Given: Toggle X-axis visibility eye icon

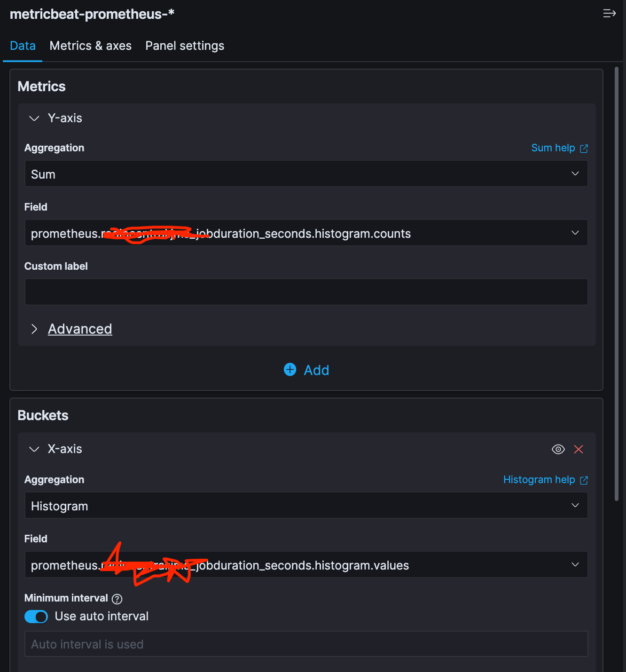Looking at the screenshot, I should [558, 449].
